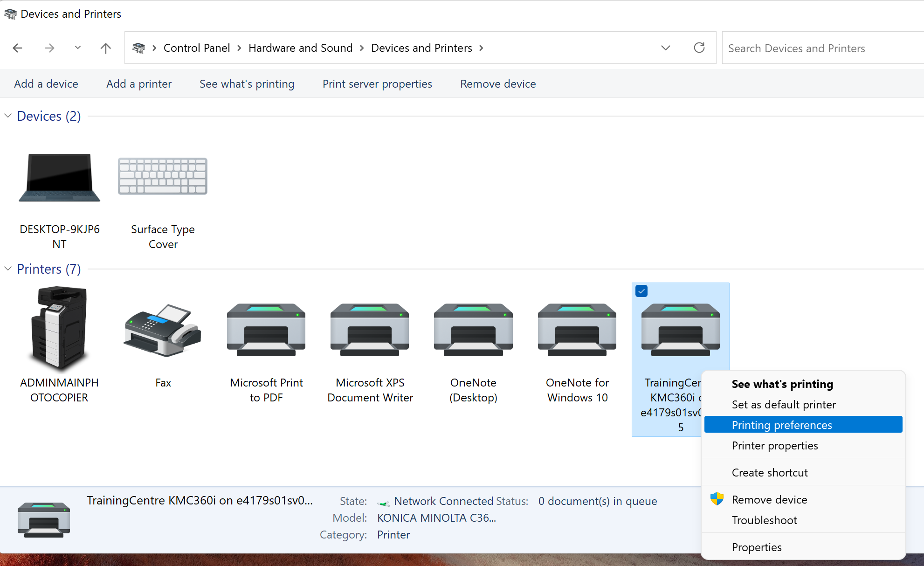Choose Printing preferences from context menu
This screenshot has height=566, width=924.
click(781, 425)
